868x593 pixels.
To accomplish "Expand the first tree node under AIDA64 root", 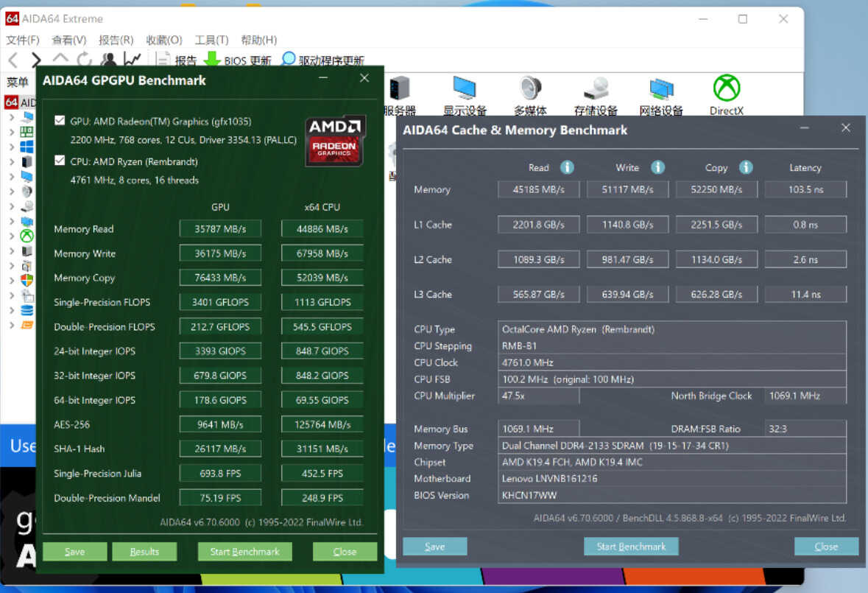I will 12,117.
